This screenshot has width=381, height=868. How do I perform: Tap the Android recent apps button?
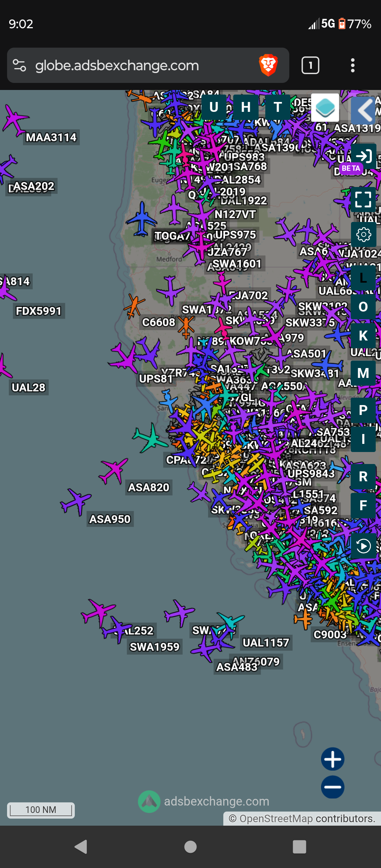300,847
